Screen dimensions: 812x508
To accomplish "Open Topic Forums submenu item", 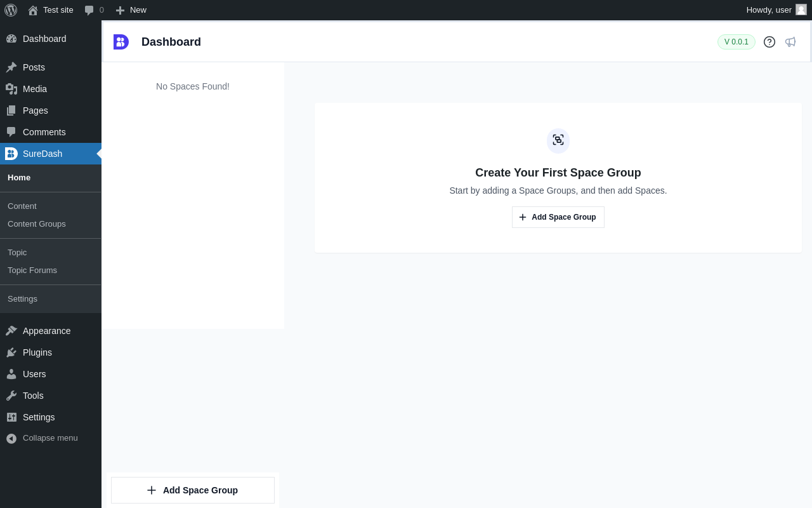I will (x=32, y=271).
